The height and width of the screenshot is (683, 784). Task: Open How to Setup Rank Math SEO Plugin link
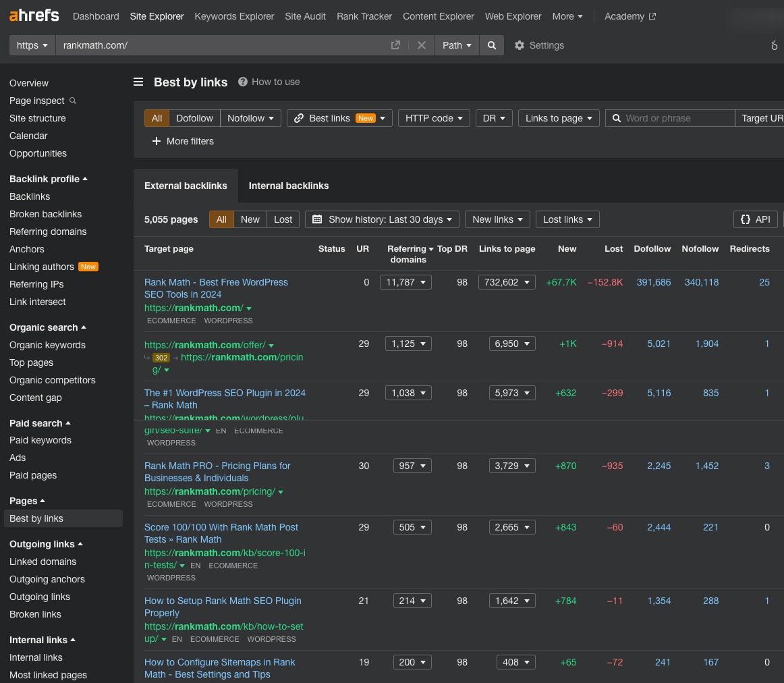pos(223,607)
